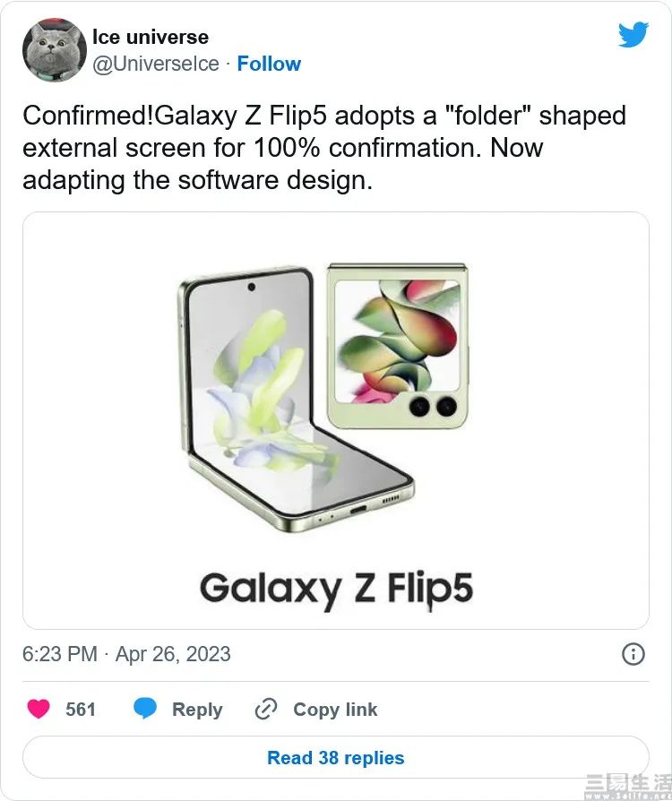Click the Galaxy Z Flip5 caption in the image
Screen dimensions: 672x801
pyautogui.click(x=336, y=589)
